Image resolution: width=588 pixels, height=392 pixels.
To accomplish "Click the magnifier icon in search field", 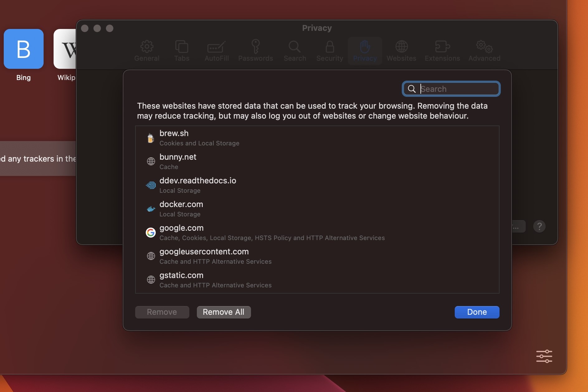I will coord(412,89).
